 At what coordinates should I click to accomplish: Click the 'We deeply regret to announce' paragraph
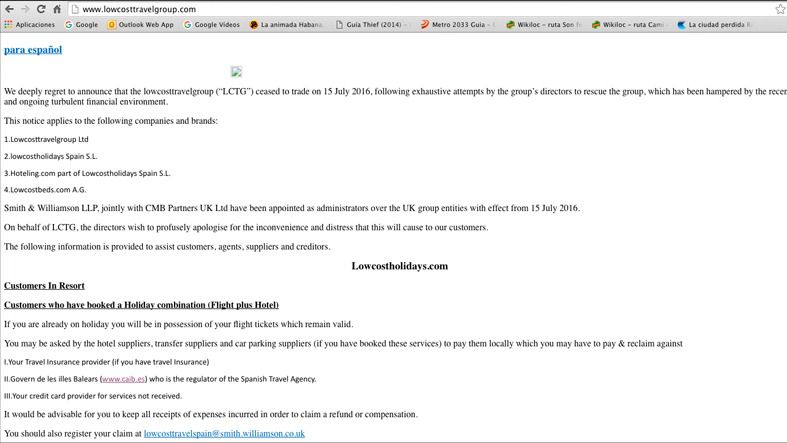(395, 96)
